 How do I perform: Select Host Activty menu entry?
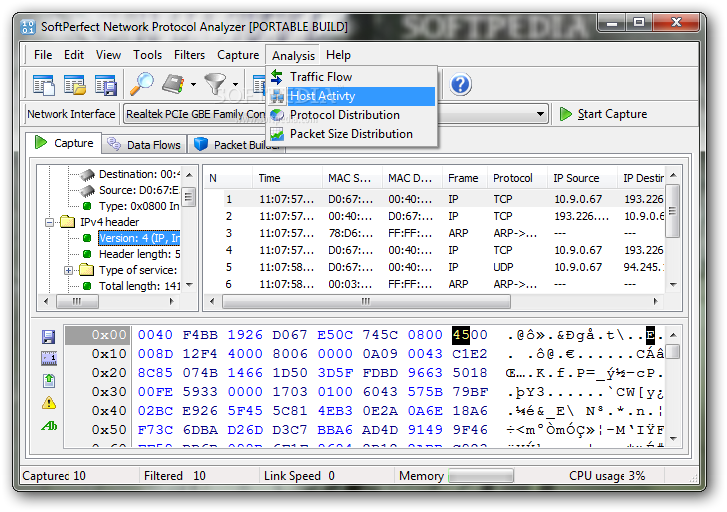[x=352, y=96]
